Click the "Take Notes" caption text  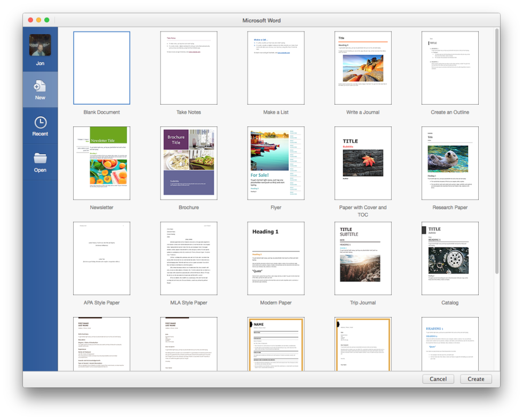click(189, 113)
